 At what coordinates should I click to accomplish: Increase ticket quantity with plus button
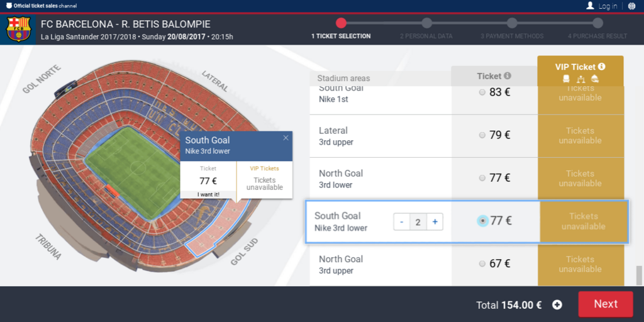coord(435,222)
